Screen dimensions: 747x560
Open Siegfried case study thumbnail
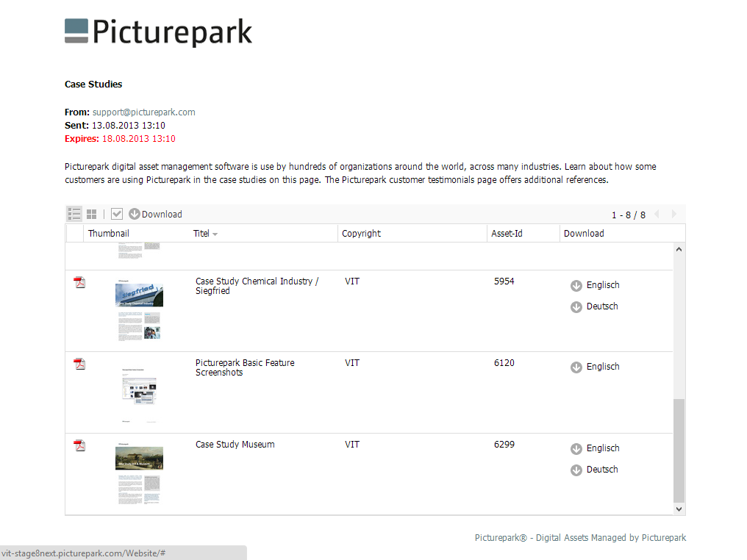coord(139,310)
